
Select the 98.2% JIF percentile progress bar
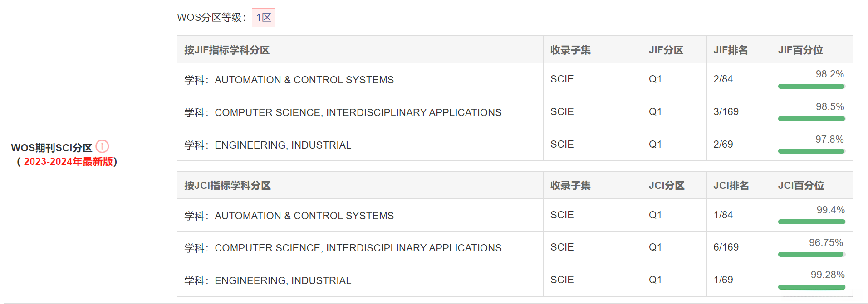[x=811, y=86]
